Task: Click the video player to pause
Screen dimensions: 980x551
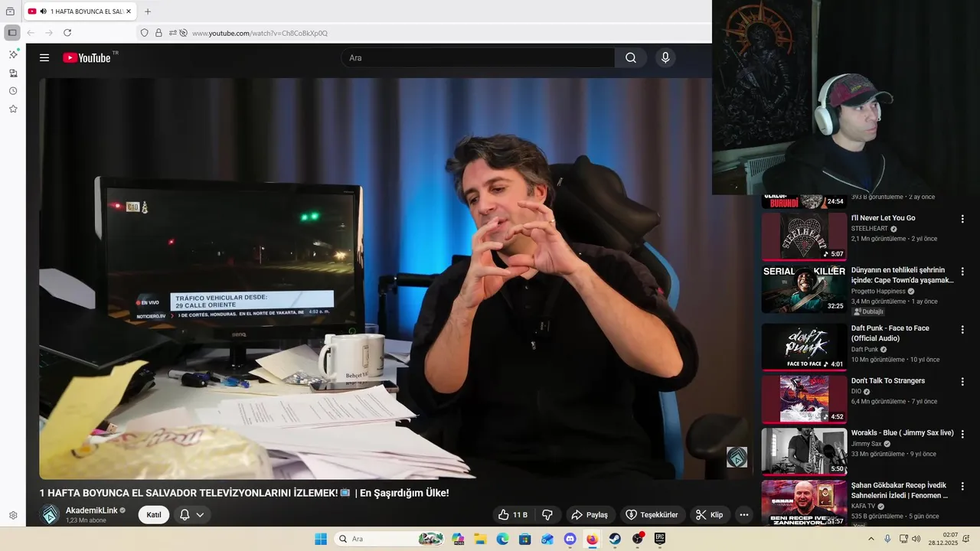Action: (396, 279)
